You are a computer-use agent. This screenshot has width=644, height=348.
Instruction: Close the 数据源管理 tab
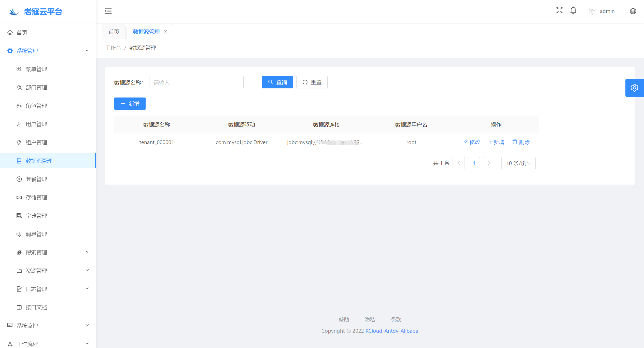tap(165, 32)
